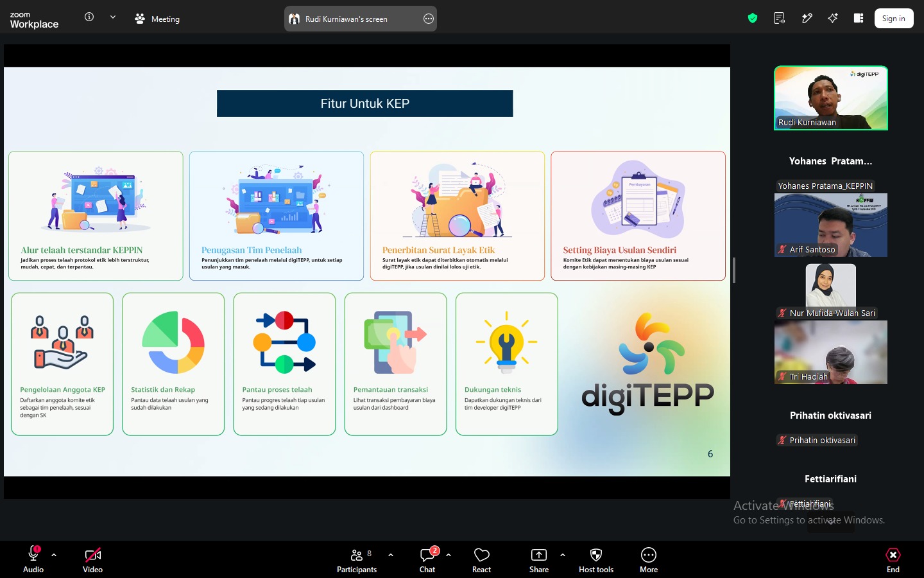
Task: Click the Zoom Workplace logo
Action: [x=34, y=19]
